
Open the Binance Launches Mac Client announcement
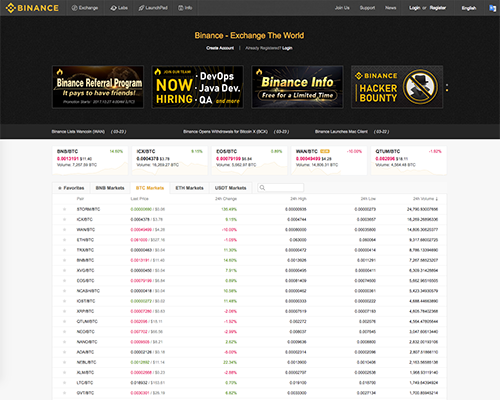352,132
